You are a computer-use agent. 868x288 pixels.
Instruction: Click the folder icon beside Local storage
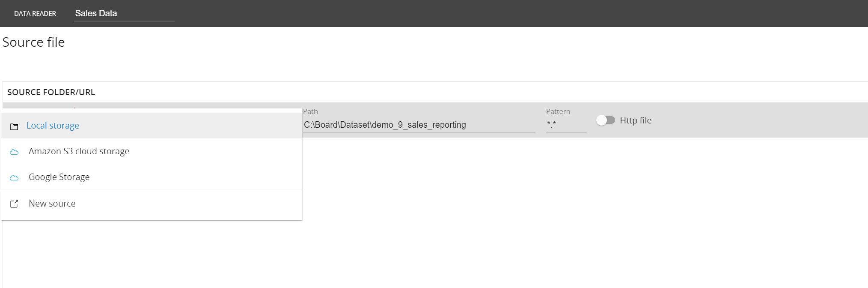14,126
